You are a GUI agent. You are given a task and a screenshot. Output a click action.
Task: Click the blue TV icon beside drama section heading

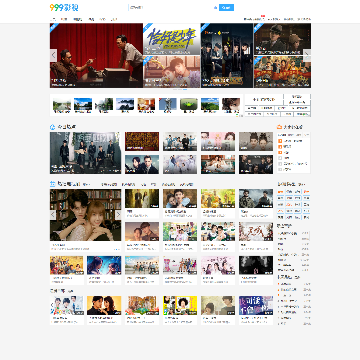(52, 184)
